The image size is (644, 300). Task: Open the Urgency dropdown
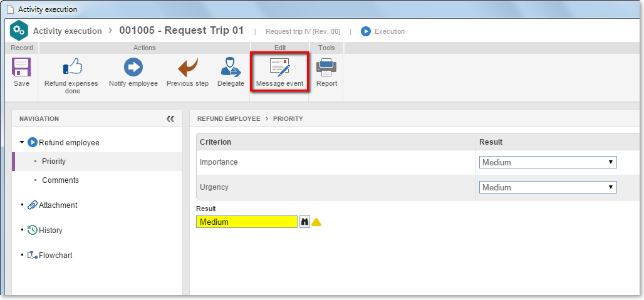pyautogui.click(x=548, y=187)
